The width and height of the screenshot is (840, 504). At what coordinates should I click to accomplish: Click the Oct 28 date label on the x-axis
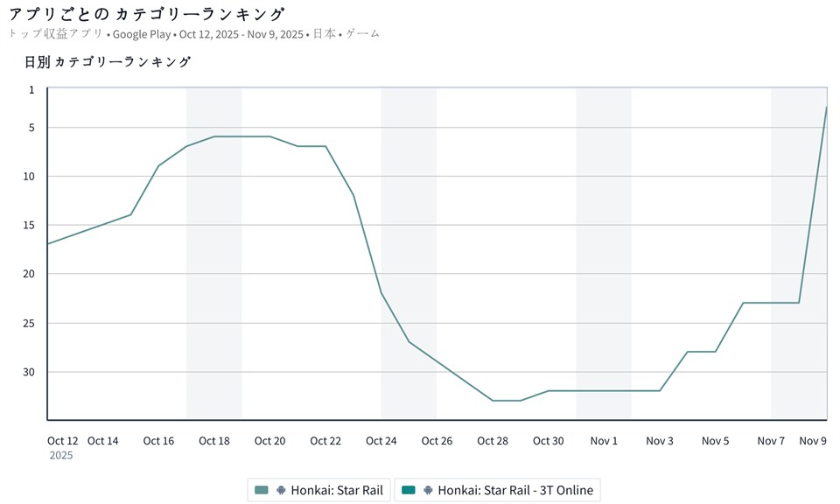click(x=493, y=441)
